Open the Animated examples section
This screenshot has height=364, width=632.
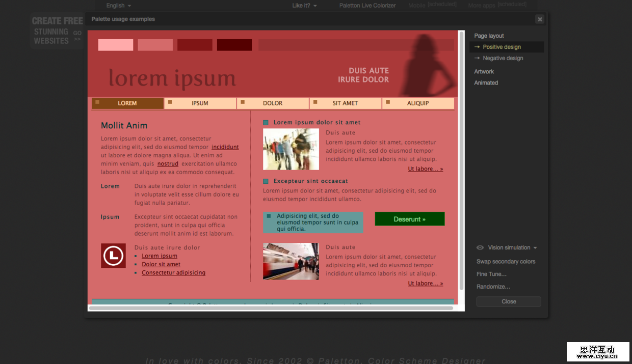pos(486,83)
